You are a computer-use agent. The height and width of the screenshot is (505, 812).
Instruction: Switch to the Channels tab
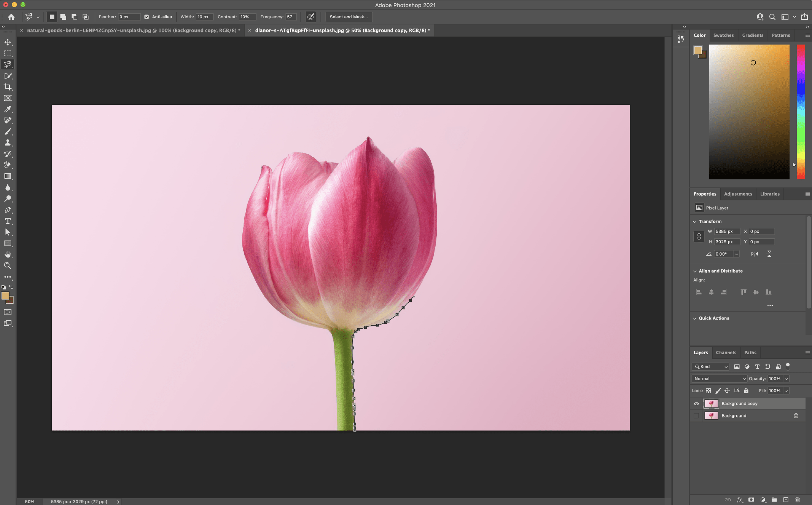pos(725,352)
